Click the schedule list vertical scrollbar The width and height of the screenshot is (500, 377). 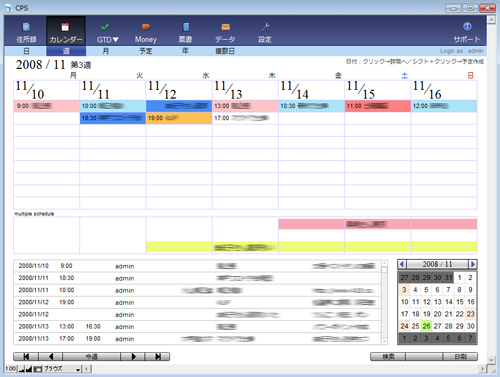pyautogui.click(x=384, y=302)
